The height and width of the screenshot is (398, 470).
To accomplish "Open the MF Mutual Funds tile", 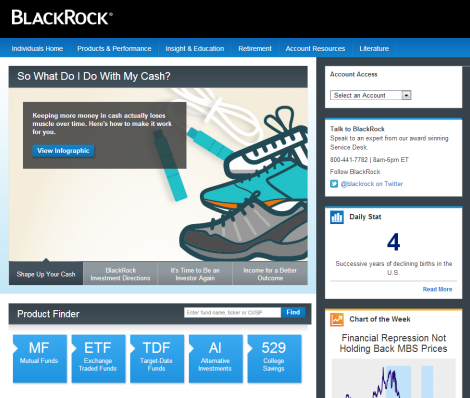I will 40,359.
